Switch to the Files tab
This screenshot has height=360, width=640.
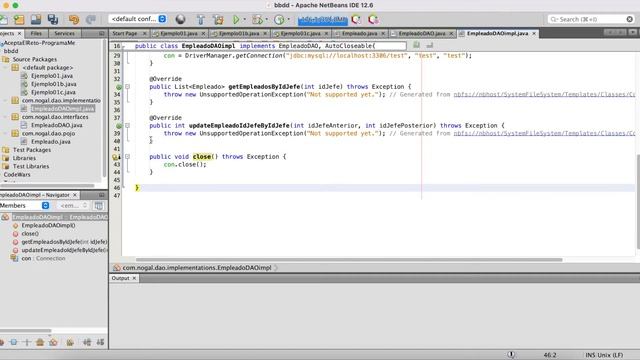36,33
